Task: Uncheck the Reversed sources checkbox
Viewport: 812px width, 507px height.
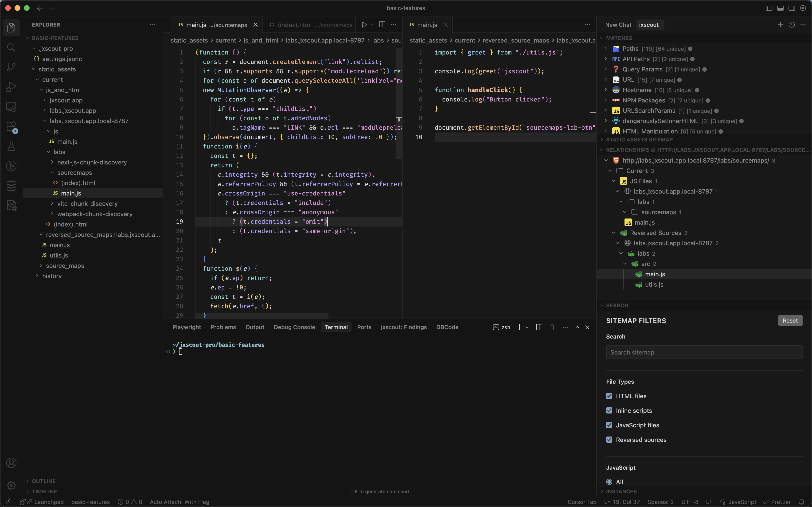Action: pos(609,440)
